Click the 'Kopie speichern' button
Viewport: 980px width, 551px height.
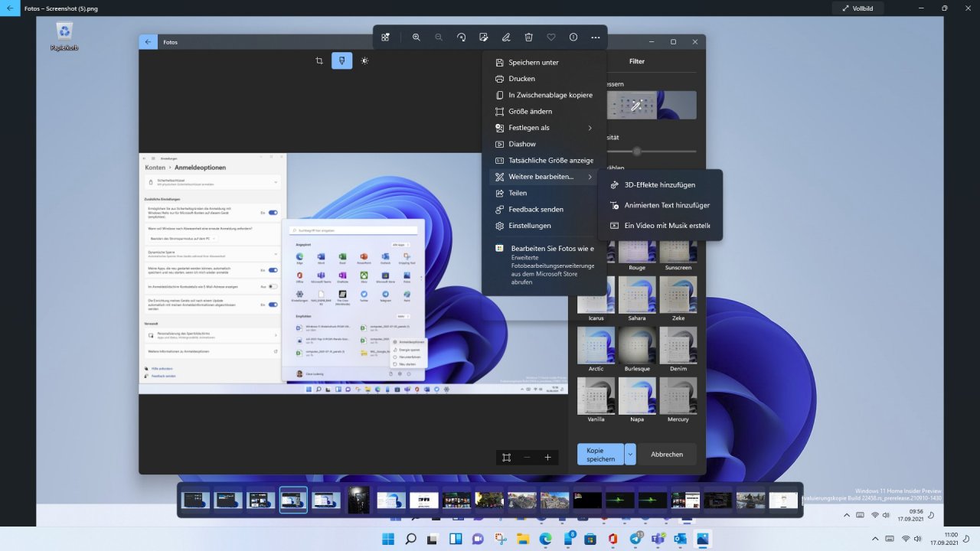pos(601,455)
